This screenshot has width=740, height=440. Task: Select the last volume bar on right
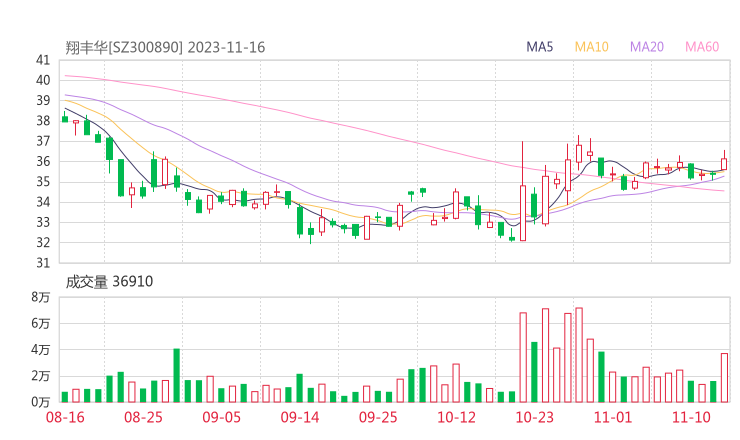coord(724,378)
